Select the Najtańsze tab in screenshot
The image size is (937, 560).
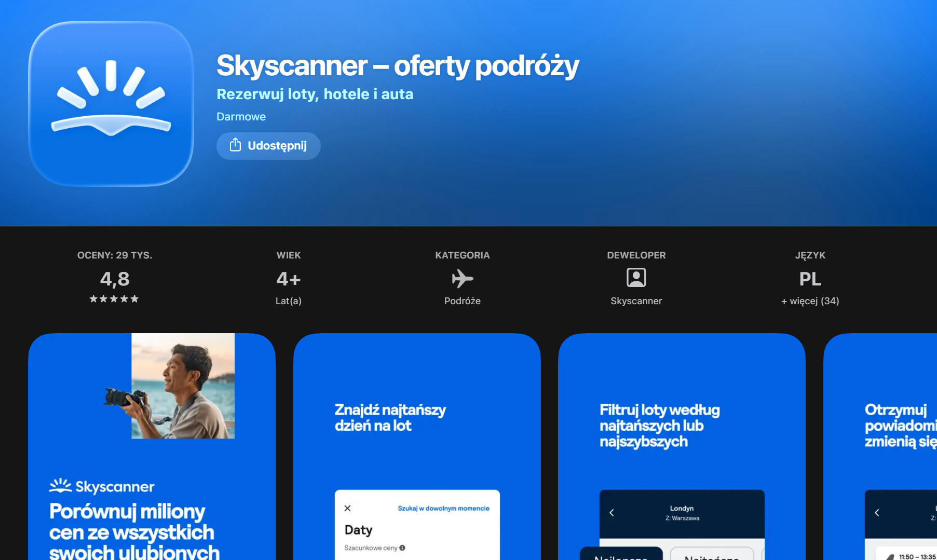pyautogui.click(x=712, y=555)
